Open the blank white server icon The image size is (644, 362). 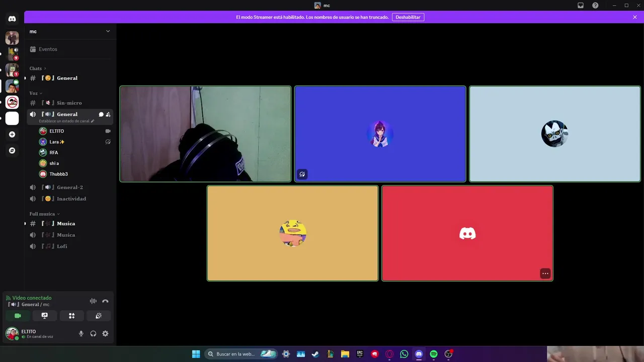click(12, 118)
